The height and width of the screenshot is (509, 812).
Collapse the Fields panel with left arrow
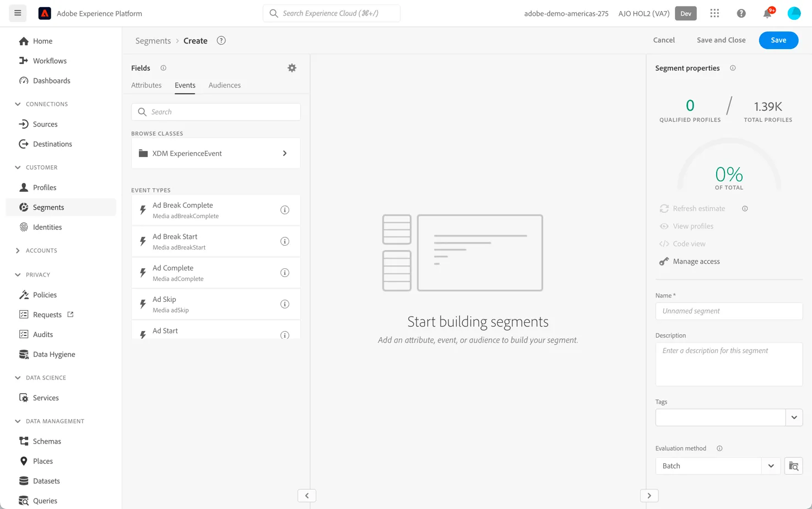(x=307, y=496)
